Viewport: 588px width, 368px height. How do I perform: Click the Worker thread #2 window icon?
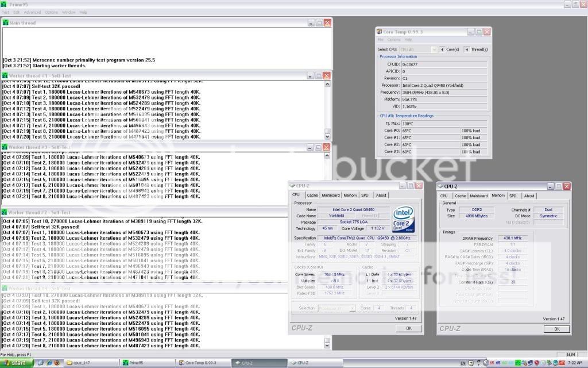[6, 213]
